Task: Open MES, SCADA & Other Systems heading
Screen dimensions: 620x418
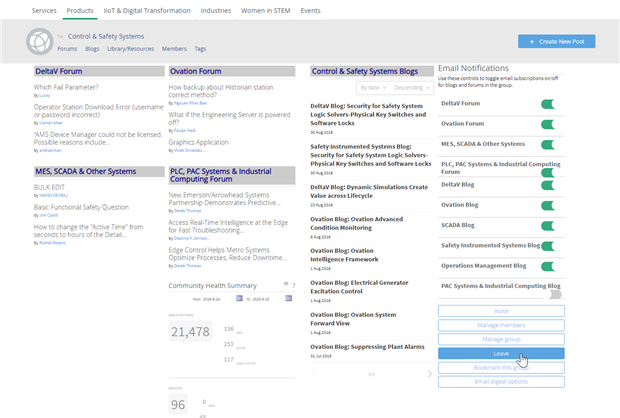Action: tap(85, 171)
